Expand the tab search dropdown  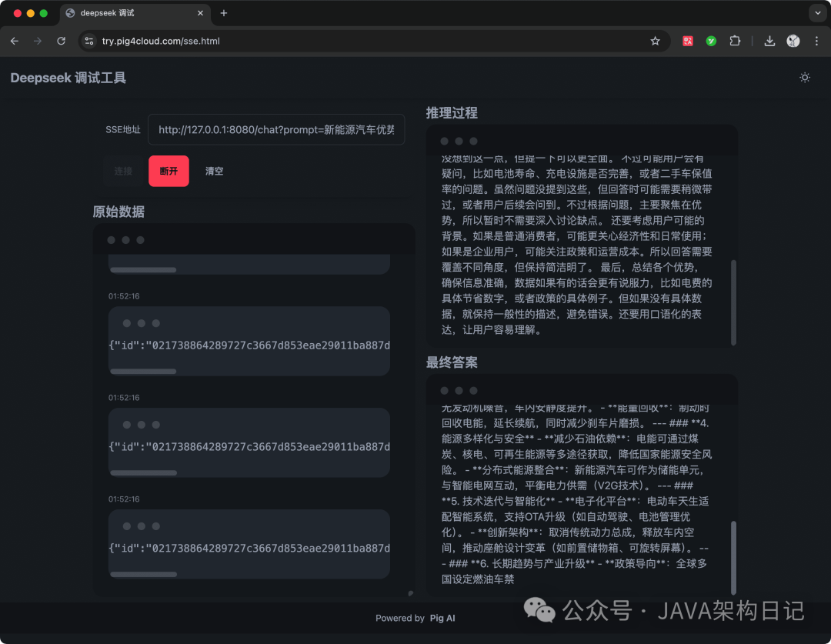click(817, 13)
